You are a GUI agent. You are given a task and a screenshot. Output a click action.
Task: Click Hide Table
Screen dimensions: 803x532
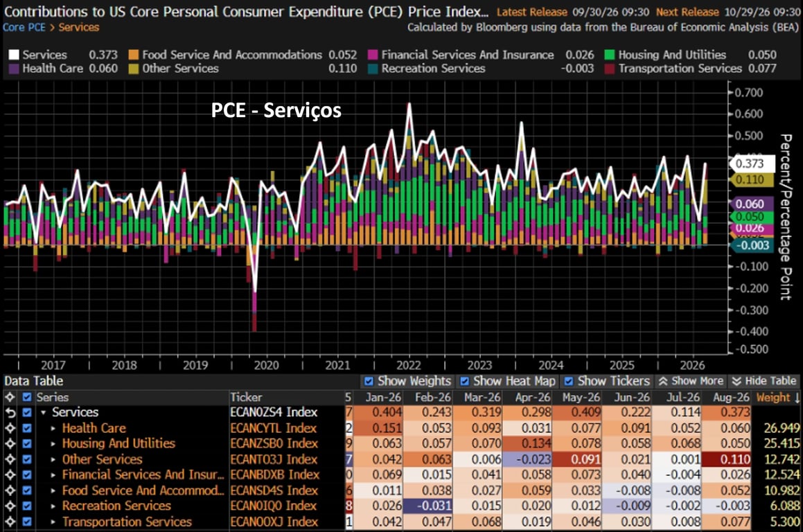(x=764, y=381)
